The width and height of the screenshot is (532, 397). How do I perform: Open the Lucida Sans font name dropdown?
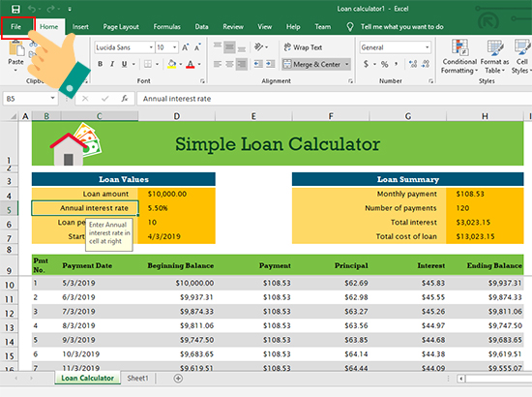coord(151,47)
